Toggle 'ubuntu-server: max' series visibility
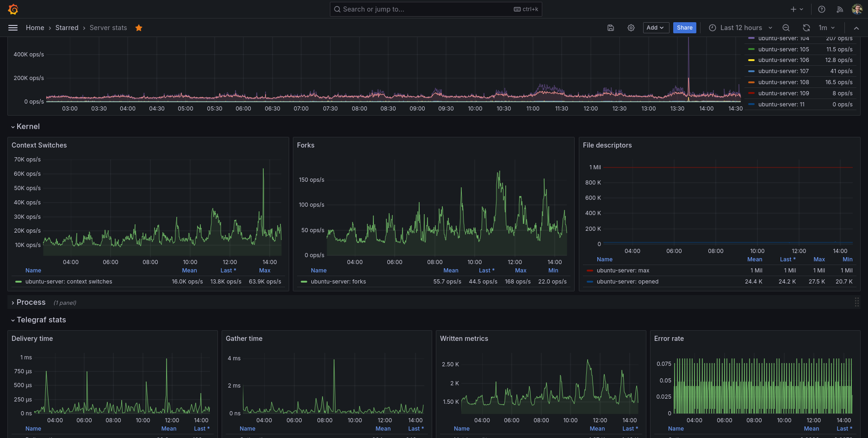This screenshot has width=868, height=438. click(x=623, y=271)
